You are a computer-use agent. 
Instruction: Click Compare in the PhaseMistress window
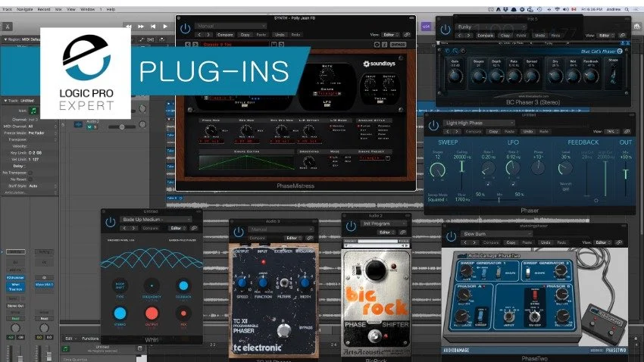click(225, 35)
